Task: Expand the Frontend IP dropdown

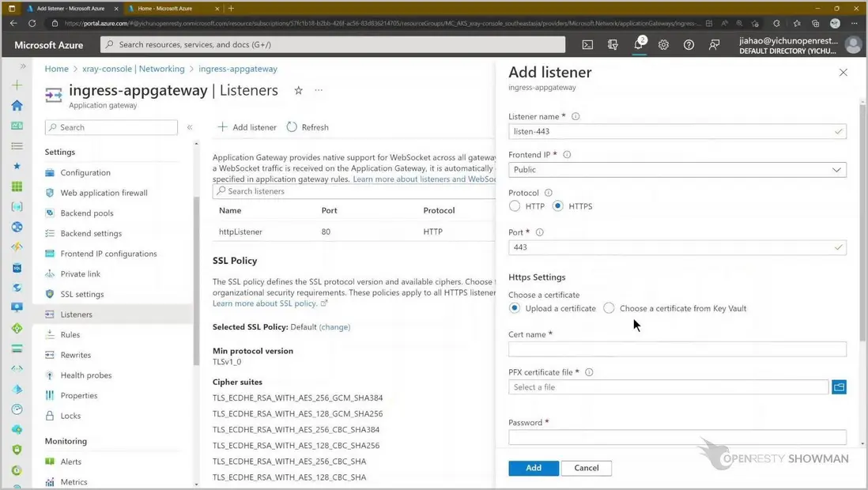Action: (x=836, y=170)
